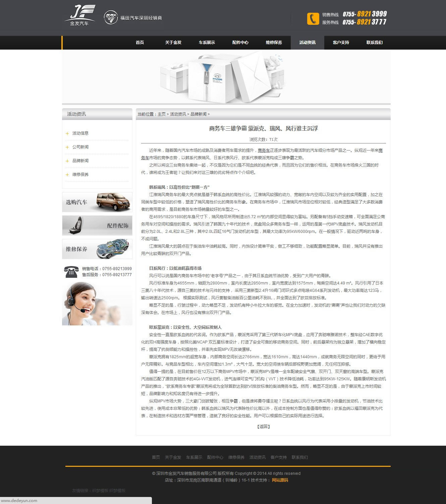Open 联系我们 in the footer navigation
The image size is (446, 504).
click(300, 457)
